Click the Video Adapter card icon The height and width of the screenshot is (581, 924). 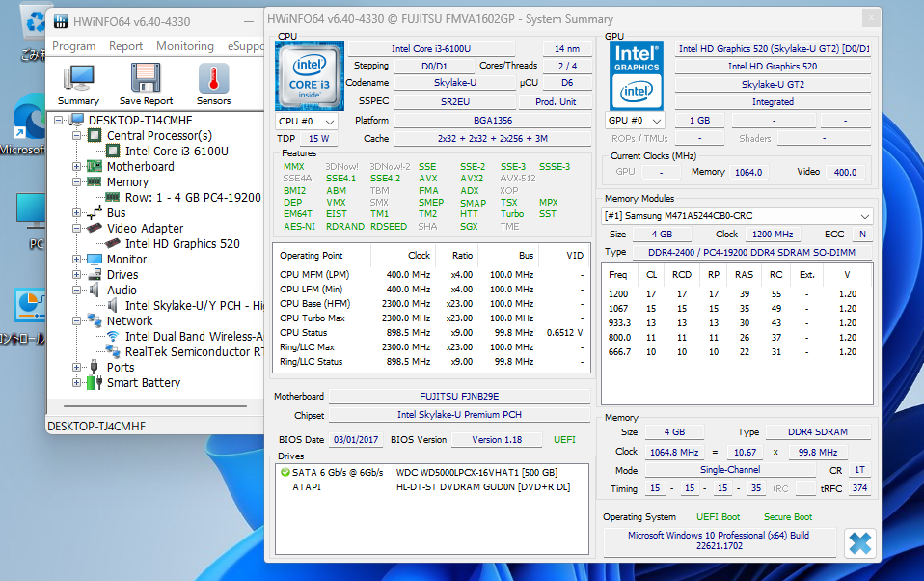(x=95, y=228)
